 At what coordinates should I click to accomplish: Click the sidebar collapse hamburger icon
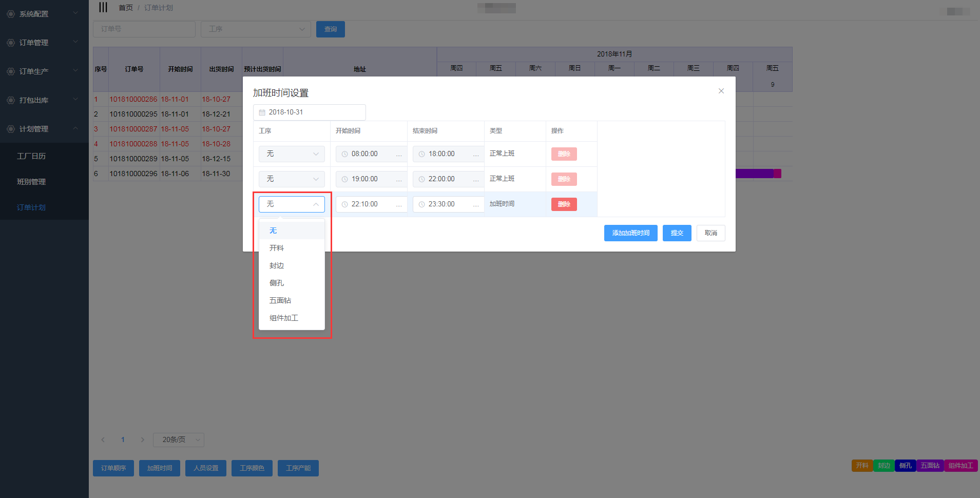[103, 7]
